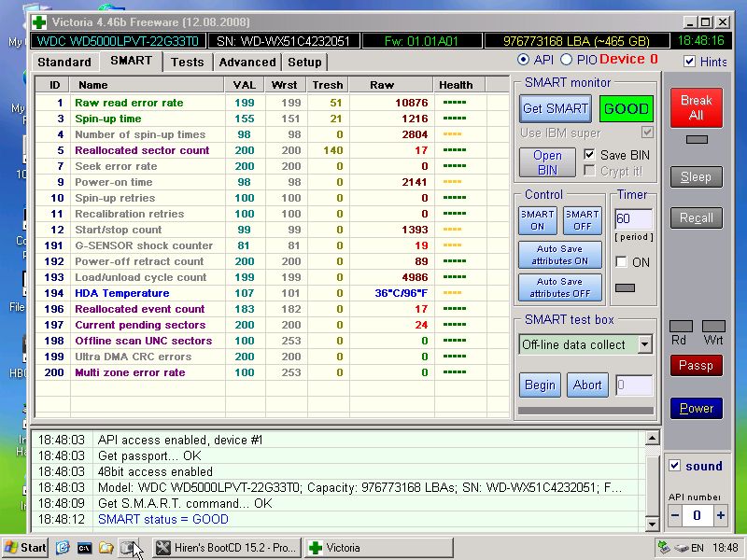
Task: Click the Start button
Action: [x=25, y=548]
